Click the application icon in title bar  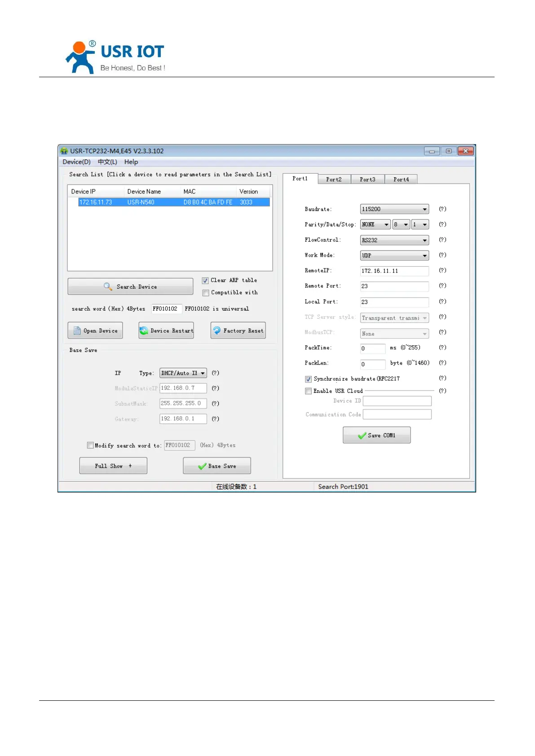click(x=64, y=151)
